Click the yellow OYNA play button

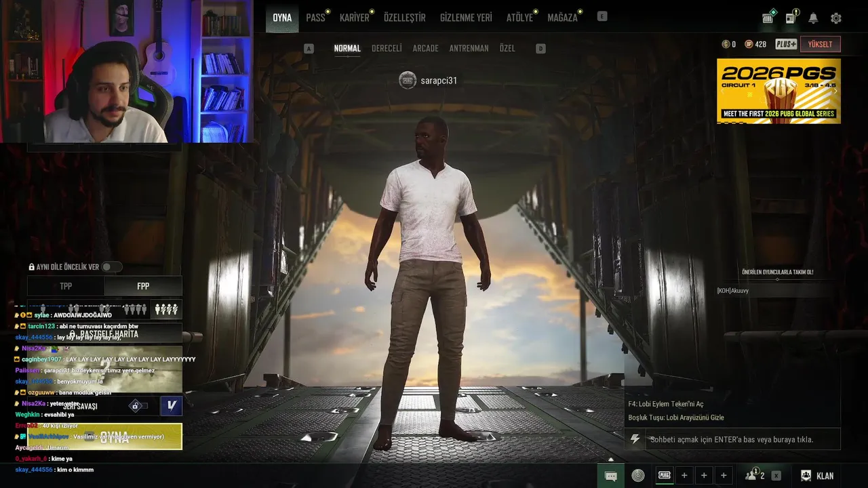[x=104, y=436]
